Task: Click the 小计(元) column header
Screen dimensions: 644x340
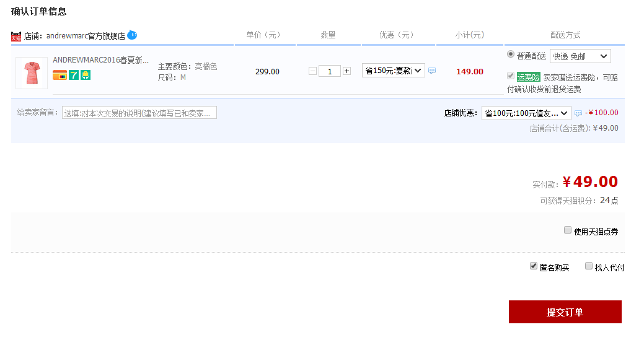Action: [x=469, y=35]
